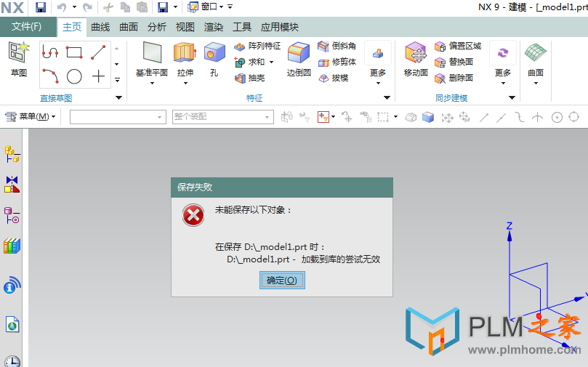Click Delete Face (删除面)

[454, 78]
